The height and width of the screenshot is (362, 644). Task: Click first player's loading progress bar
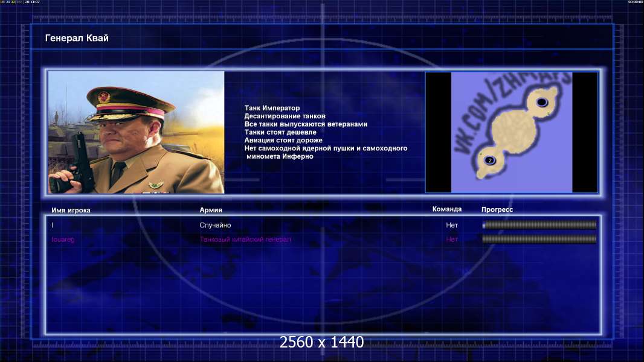(x=539, y=224)
